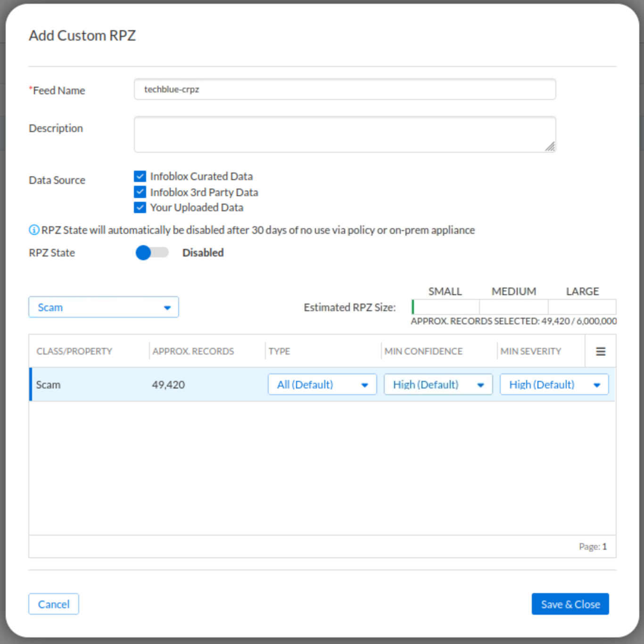Click the MEDIUM label above the size bar
644x644 pixels.
pos(513,291)
